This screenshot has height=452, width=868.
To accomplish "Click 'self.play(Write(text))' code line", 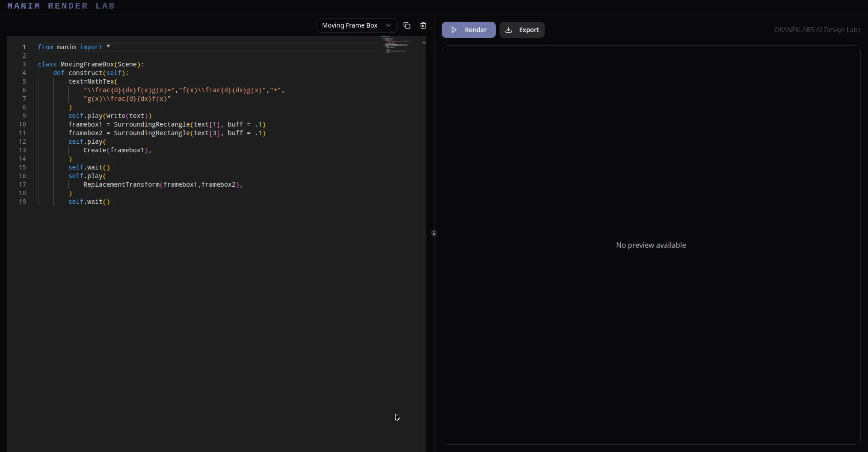I will (x=110, y=116).
